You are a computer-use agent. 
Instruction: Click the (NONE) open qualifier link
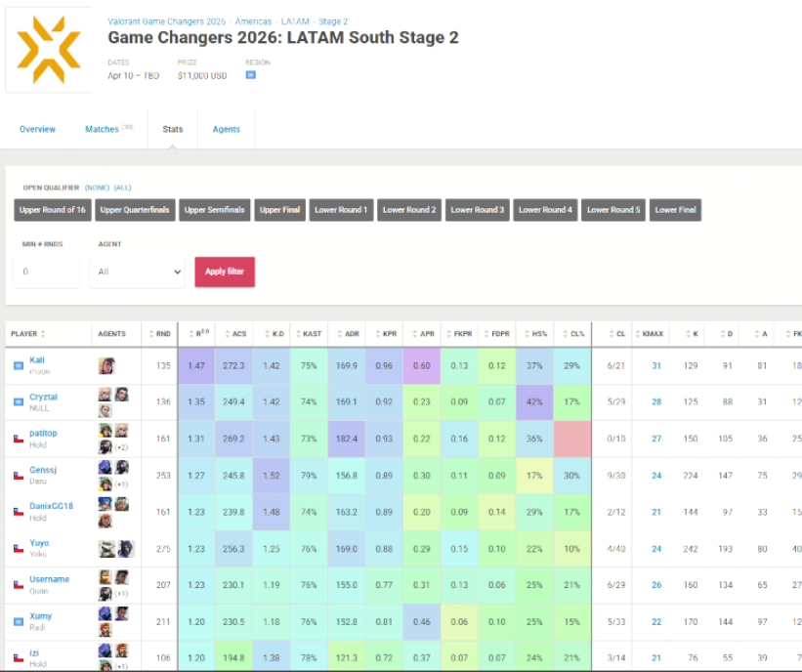(x=97, y=188)
